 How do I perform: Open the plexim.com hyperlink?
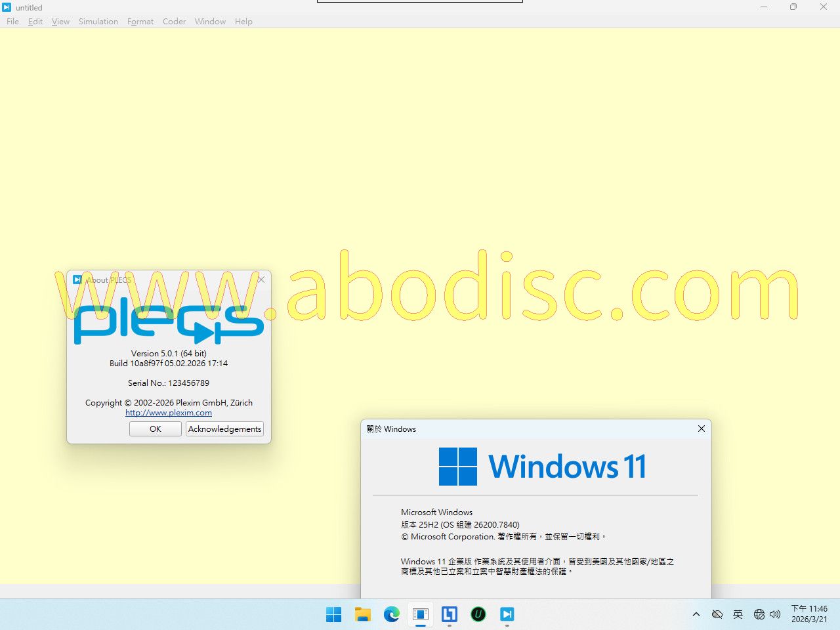tap(169, 413)
